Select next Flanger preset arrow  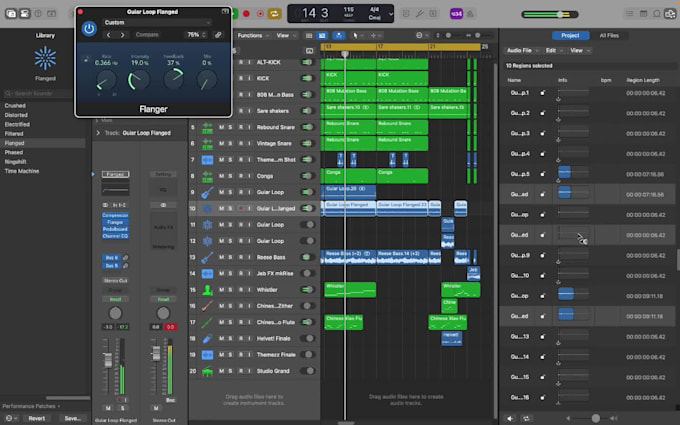[123, 35]
